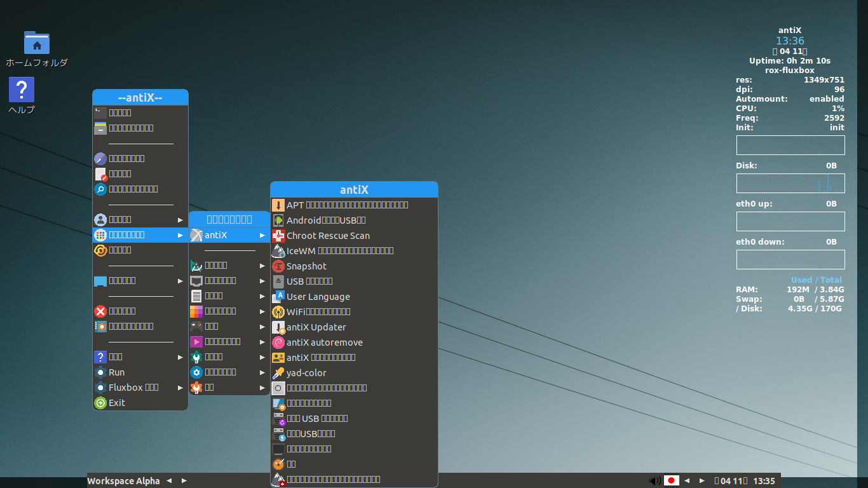868x488 pixels.
Task: Choose the red X circle entry in the main menu
Action: coord(140,311)
